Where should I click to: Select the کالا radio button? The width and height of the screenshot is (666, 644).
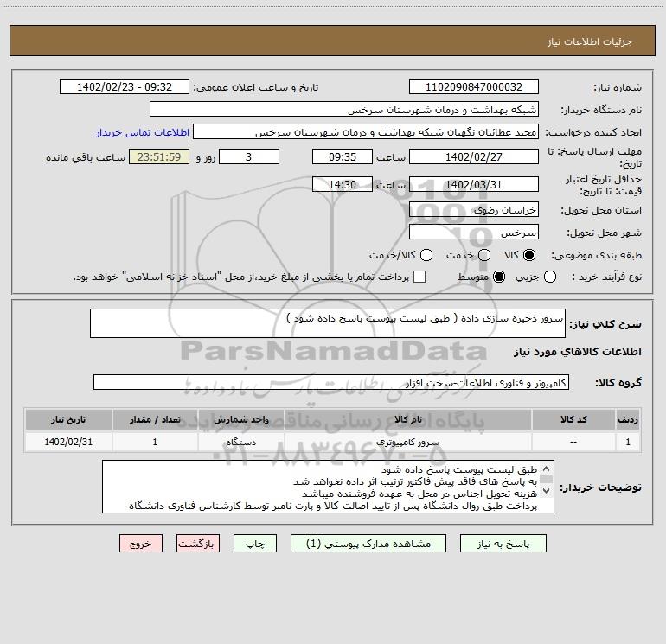529,255
